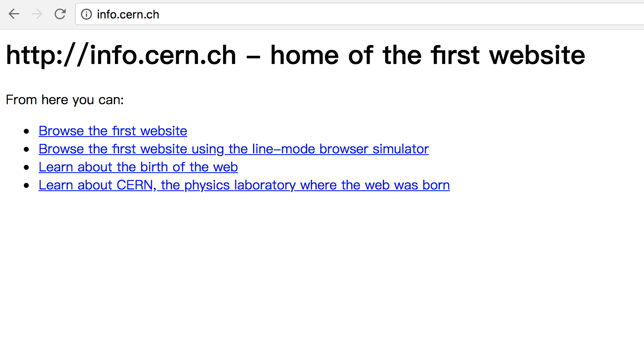Open the "Browse the first website" link
Image resolution: width=644 pixels, height=347 pixels.
click(x=113, y=131)
